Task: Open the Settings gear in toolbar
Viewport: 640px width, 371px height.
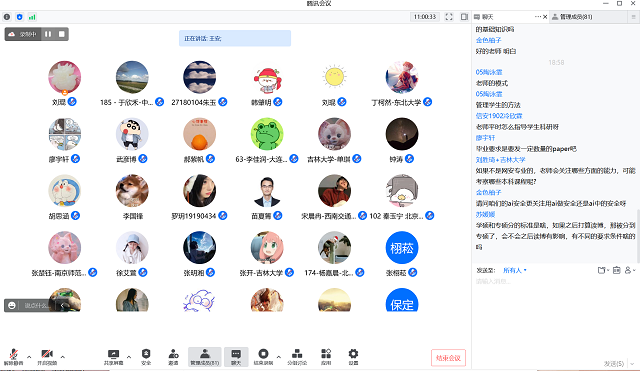Action: coord(353,356)
